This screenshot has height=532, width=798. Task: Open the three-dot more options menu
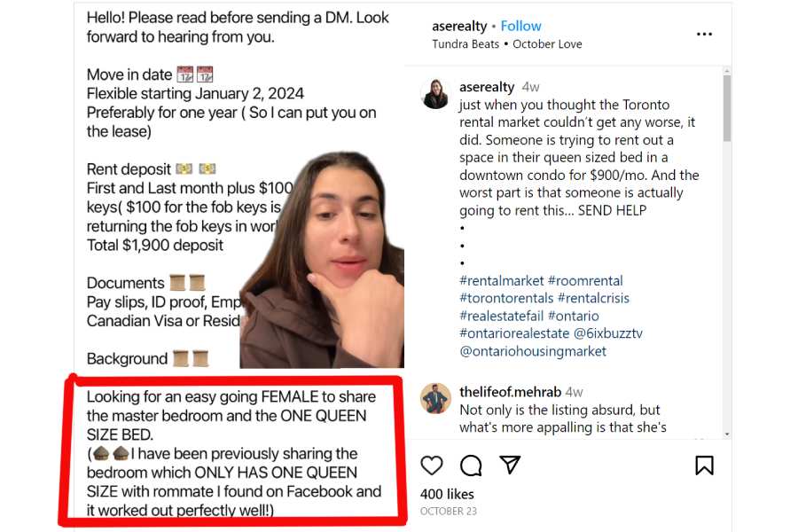[x=704, y=35]
